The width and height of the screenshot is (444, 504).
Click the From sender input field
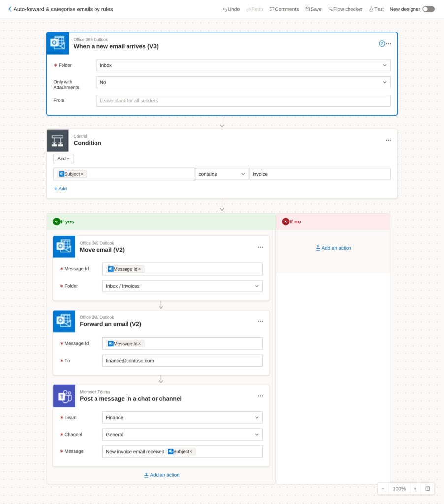tap(243, 101)
